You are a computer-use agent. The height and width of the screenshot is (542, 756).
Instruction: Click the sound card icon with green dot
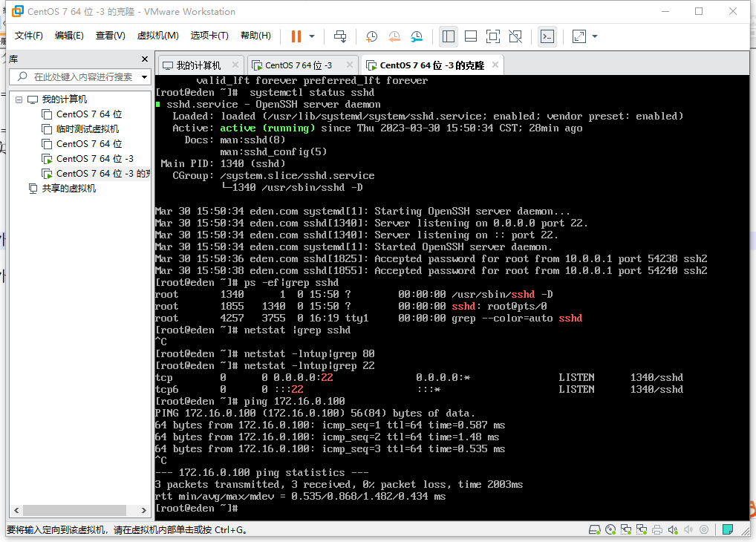click(x=673, y=530)
